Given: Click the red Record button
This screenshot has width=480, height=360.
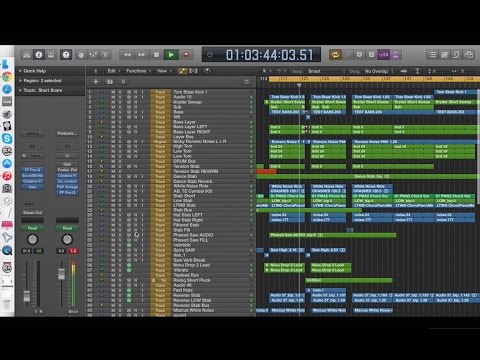Looking at the screenshot, I should 186,55.
